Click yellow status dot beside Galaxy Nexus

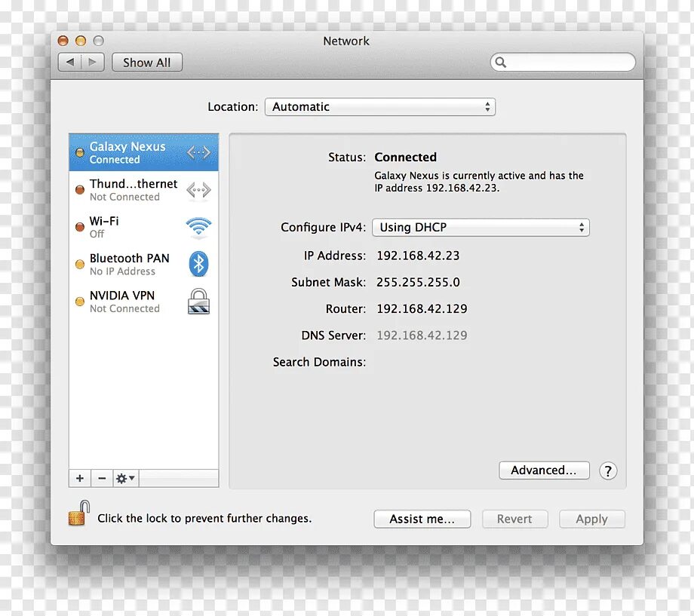click(80, 152)
